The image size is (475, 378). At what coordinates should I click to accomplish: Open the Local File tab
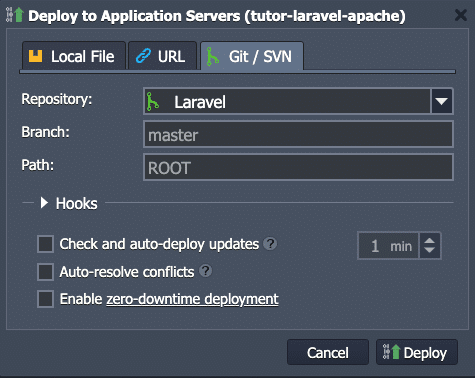pos(74,56)
